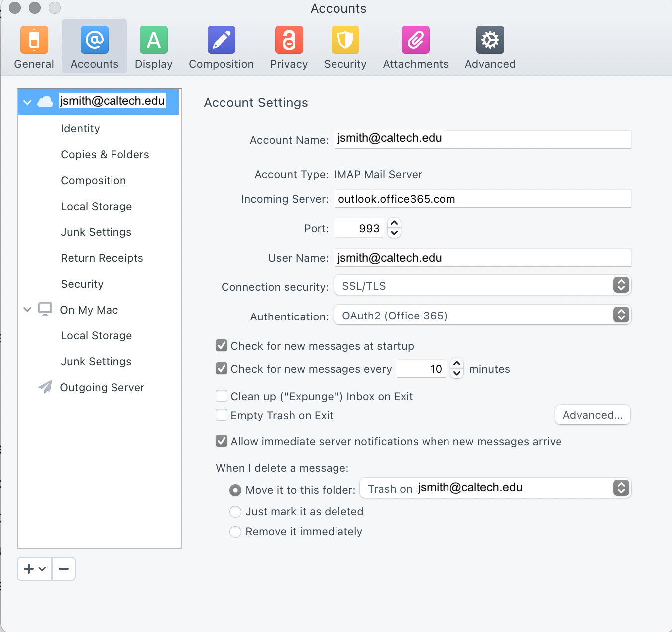This screenshot has width=672, height=632.
Task: Increase the port number with stepper
Action: [x=394, y=223]
